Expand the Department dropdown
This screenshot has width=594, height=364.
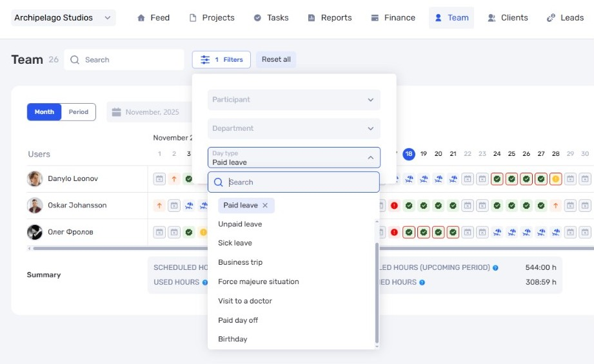point(293,128)
